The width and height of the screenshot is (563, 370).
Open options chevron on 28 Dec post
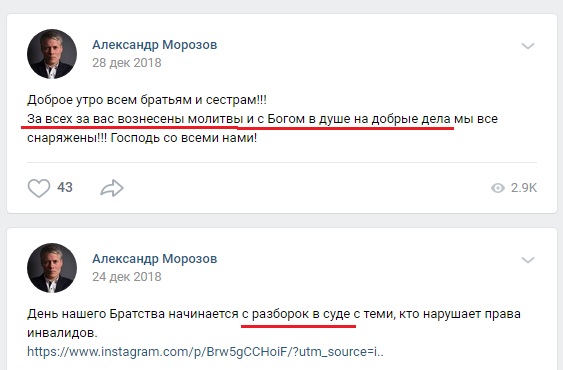[x=528, y=46]
